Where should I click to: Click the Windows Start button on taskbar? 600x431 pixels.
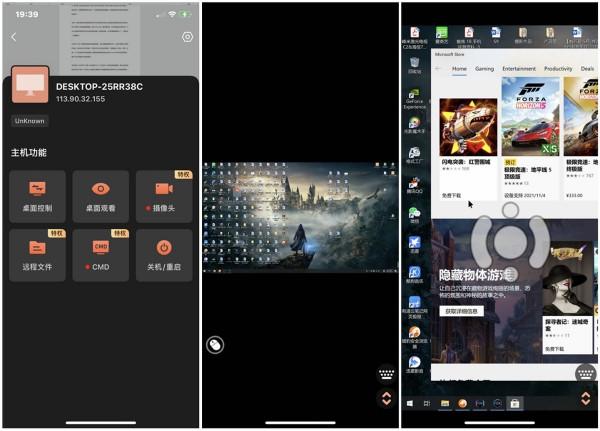(x=410, y=404)
